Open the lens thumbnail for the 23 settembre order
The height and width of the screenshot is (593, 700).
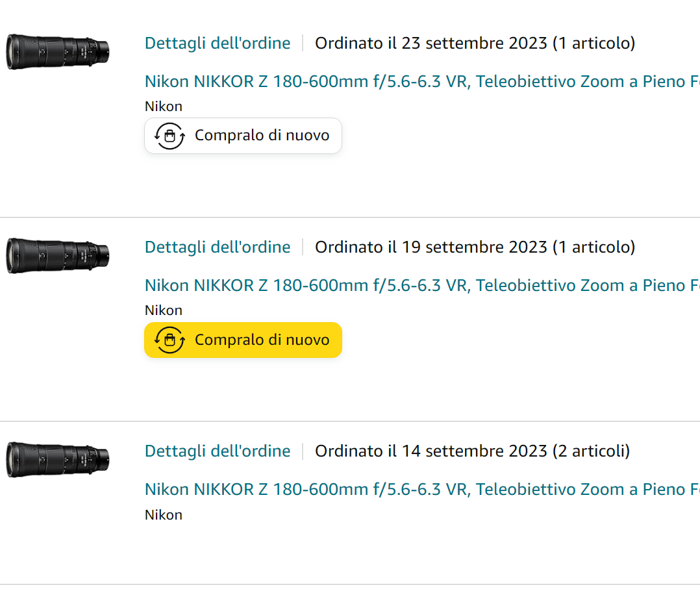coord(58,52)
